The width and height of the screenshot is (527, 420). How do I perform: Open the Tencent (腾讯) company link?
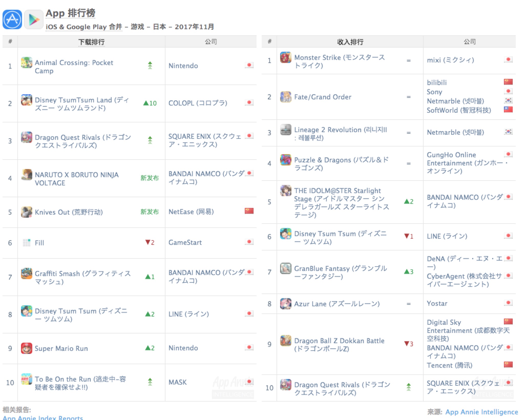(449, 365)
